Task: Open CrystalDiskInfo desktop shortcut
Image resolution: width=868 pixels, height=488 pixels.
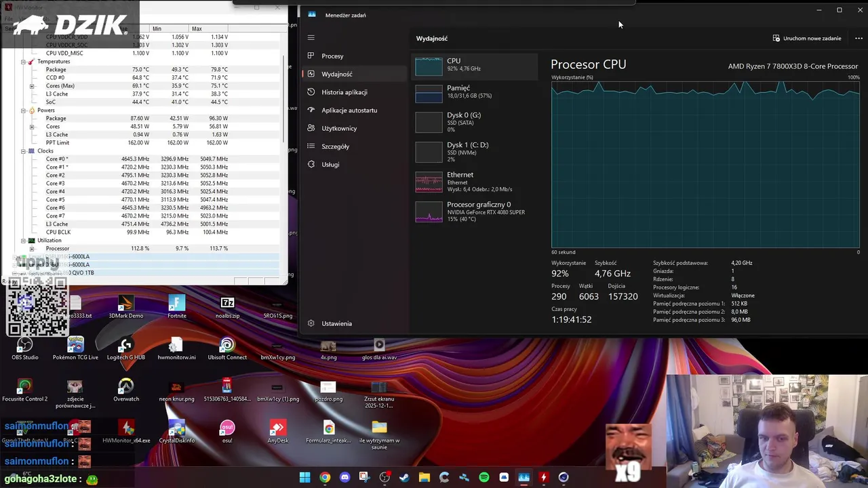Action: pos(177,432)
